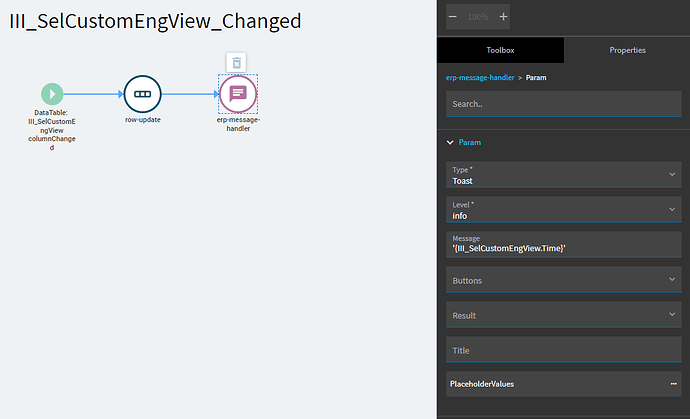Delete node using trash icon
Screen dimensions: 690x419
coord(236,62)
